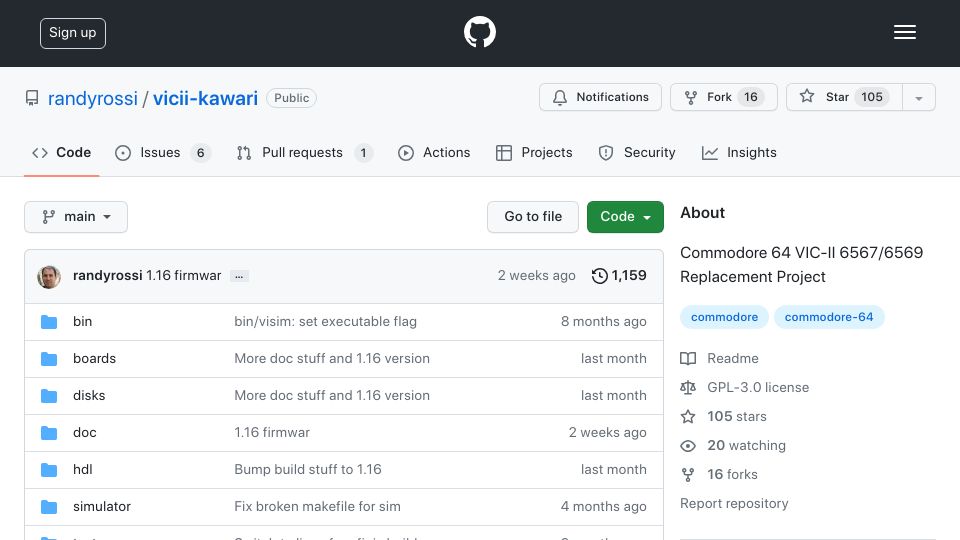Open commit history with 1,159 commits
The height and width of the screenshot is (540, 960).
(x=619, y=276)
